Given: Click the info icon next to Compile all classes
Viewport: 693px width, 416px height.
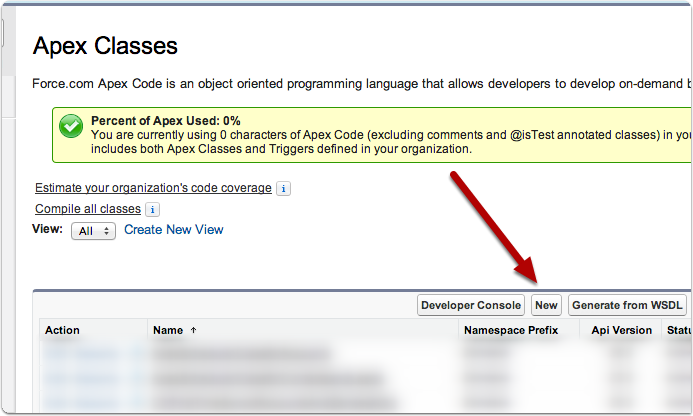Looking at the screenshot, I should click(152, 209).
